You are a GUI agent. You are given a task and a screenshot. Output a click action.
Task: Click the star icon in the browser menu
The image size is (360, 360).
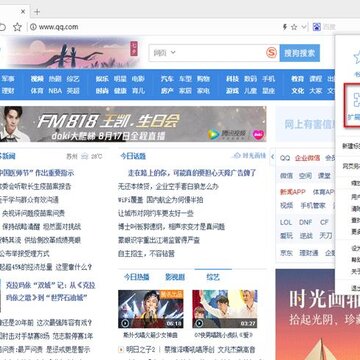pos(357,57)
